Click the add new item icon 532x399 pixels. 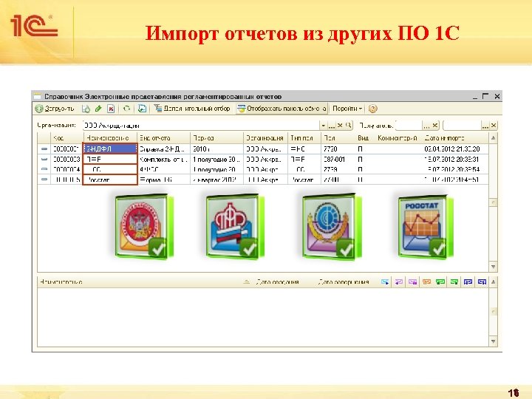86,109
